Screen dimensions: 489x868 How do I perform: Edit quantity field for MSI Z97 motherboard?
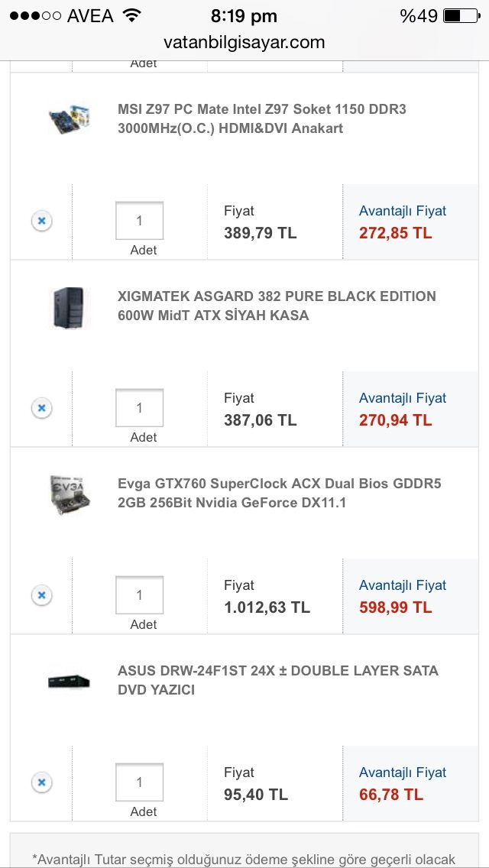tap(139, 221)
